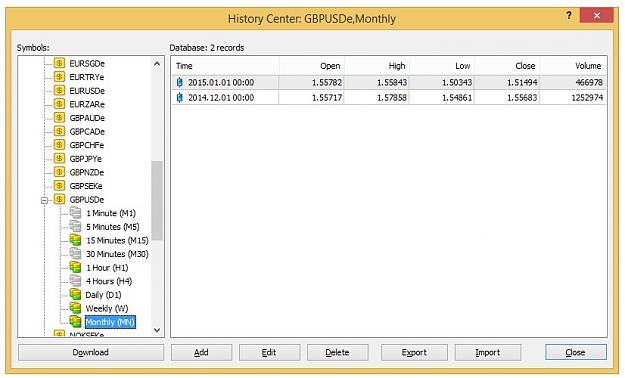
Task: Click the EURTRYe symbol coin icon
Action: tap(59, 77)
